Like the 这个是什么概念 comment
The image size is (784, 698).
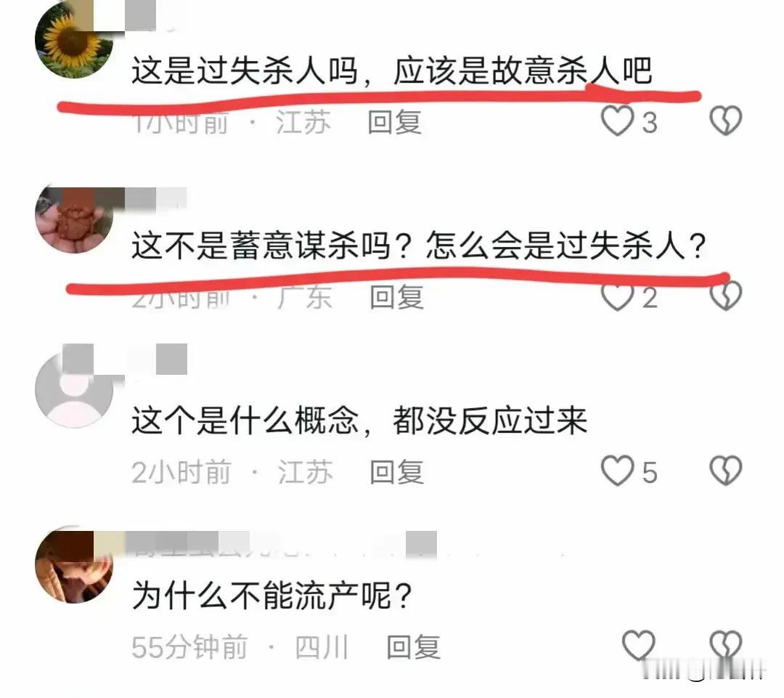click(x=617, y=471)
